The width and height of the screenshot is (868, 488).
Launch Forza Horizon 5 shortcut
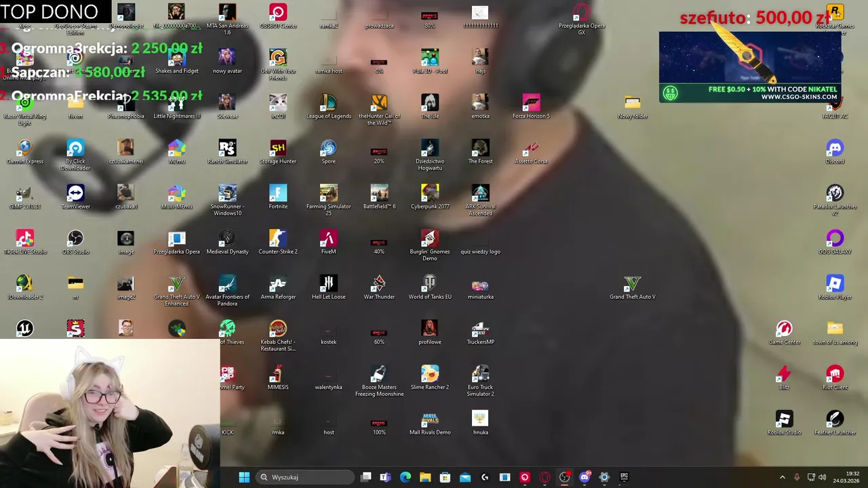tap(531, 106)
